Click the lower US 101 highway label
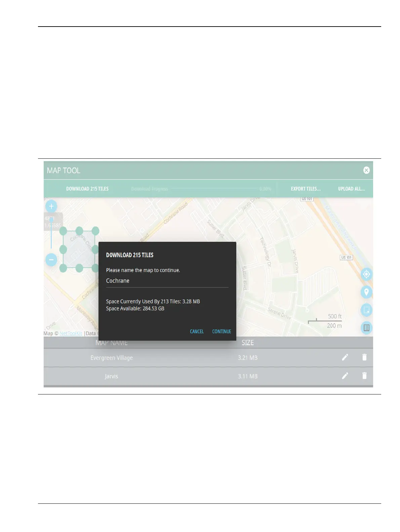The height and width of the screenshot is (532, 400). pos(346,258)
